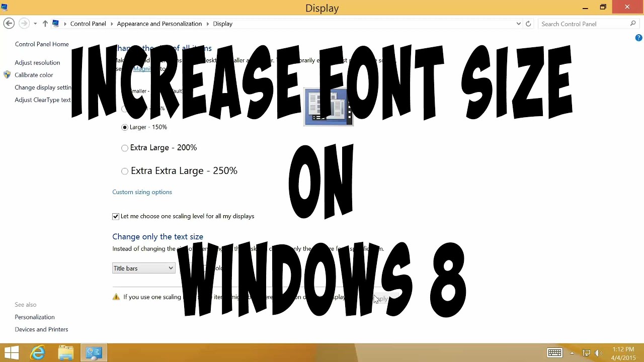Expand the address bar history dropdown
Image resolution: width=644 pixels, height=362 pixels.
[519, 24]
